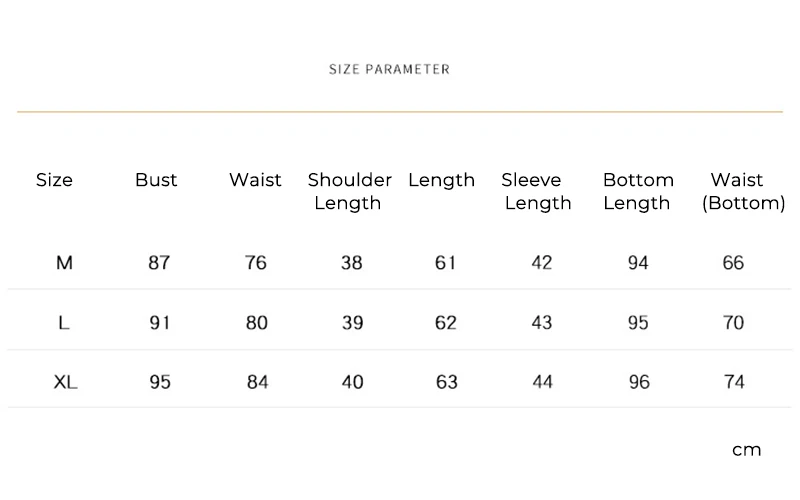The width and height of the screenshot is (800, 500).
Task: Click the cm unit label
Action: click(746, 450)
